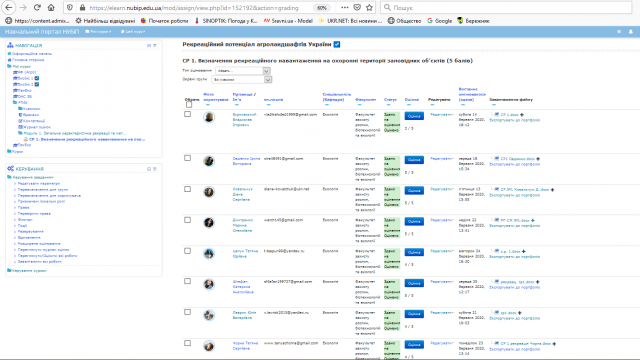Click the padlock site security icon
Viewport: 640px width, 360px height.
coord(82,7)
